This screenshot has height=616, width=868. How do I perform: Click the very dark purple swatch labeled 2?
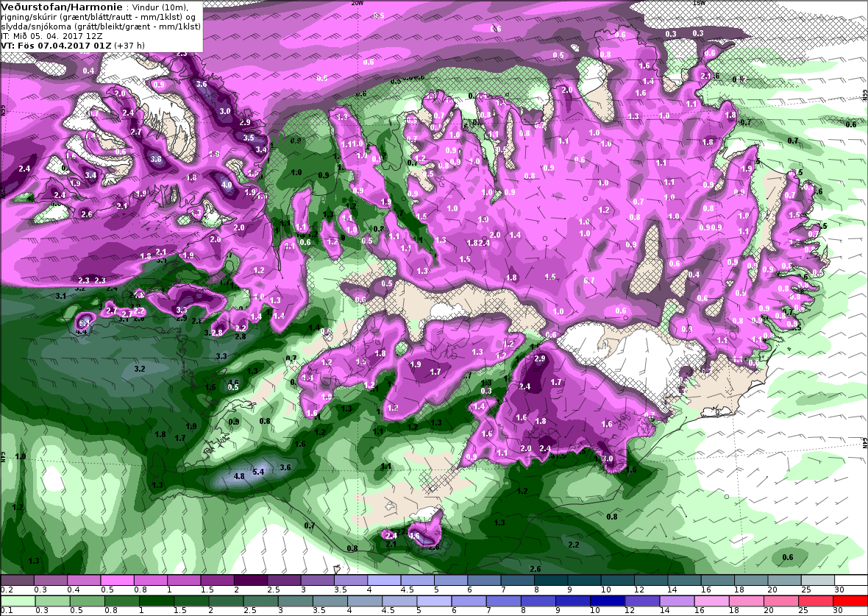coord(251,579)
